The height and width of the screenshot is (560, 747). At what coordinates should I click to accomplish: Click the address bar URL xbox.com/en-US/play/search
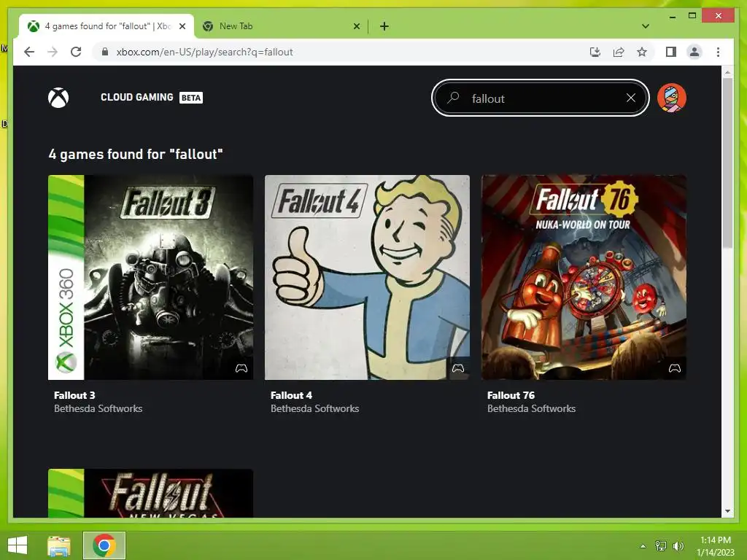coord(204,52)
